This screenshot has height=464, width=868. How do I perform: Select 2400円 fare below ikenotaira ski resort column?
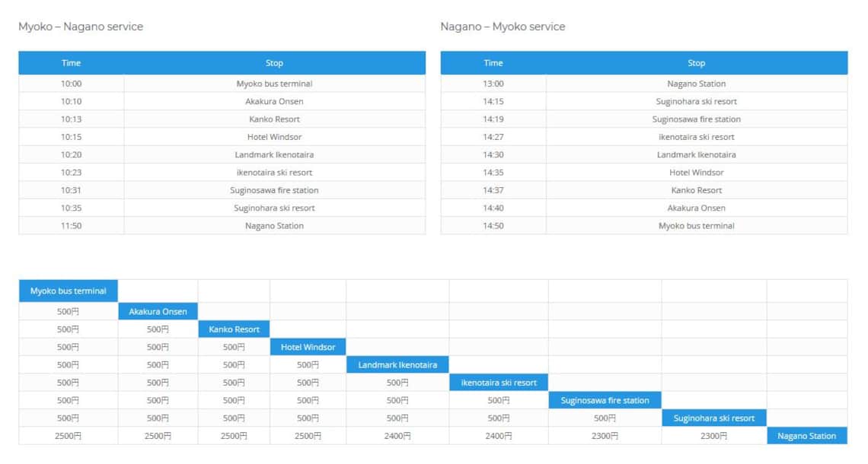[x=499, y=435]
